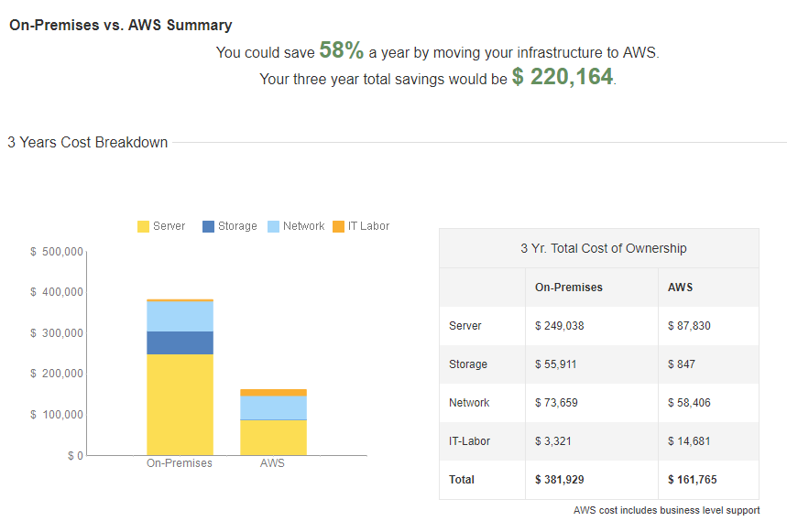Click the $ 55,911 On-Premises storage cost
This screenshot has height=532, width=787.
point(555,364)
